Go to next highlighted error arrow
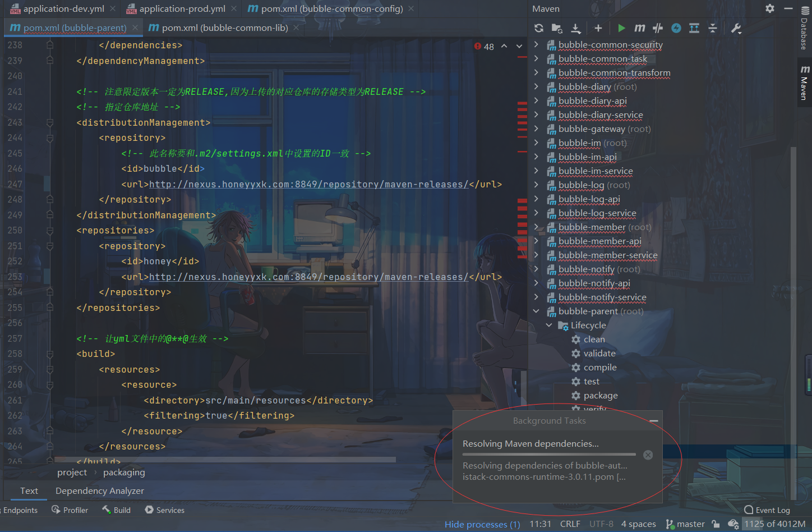Viewport: 812px width, 532px height. [x=519, y=46]
